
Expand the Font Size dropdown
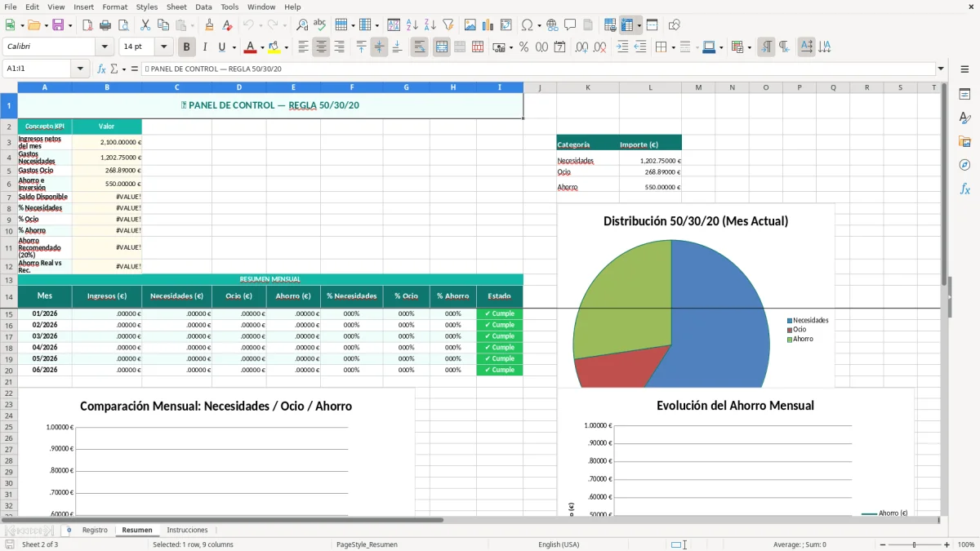164,47
